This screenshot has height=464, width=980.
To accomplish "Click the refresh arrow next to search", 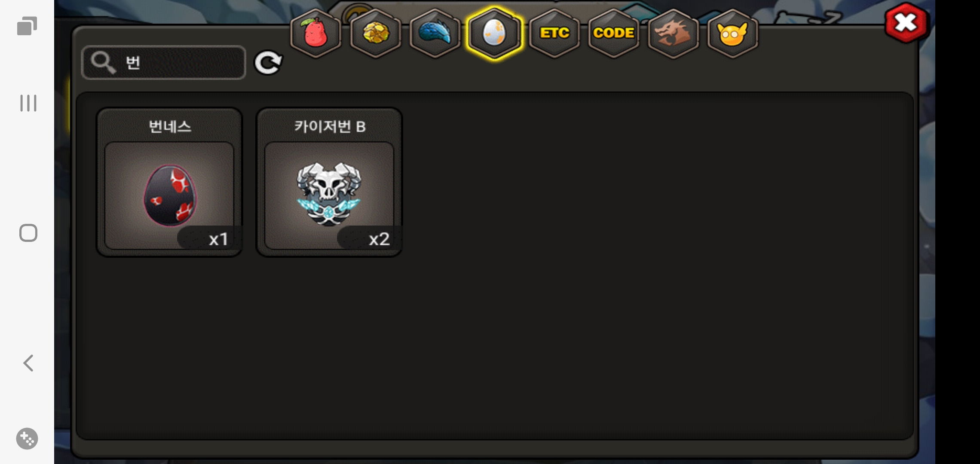I will (268, 63).
